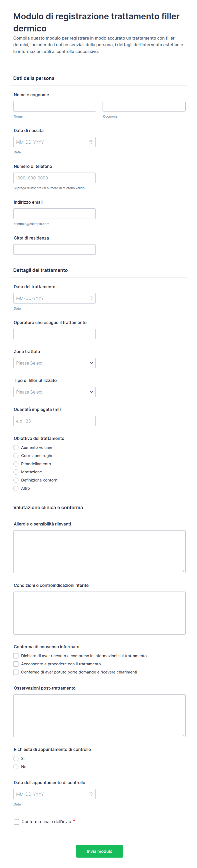Viewport: 197px width, 868px height.
Task: Click the Osservazioni post-trattamento text area
Action: pyautogui.click(x=100, y=716)
